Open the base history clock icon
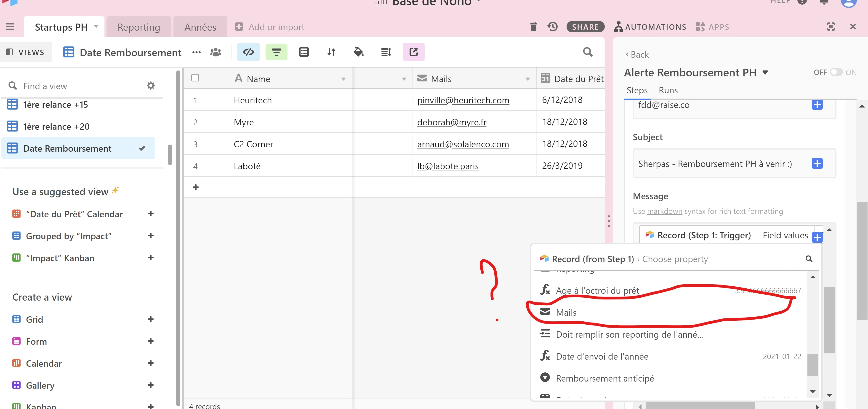Viewport: 868px width, 409px height. point(553,27)
